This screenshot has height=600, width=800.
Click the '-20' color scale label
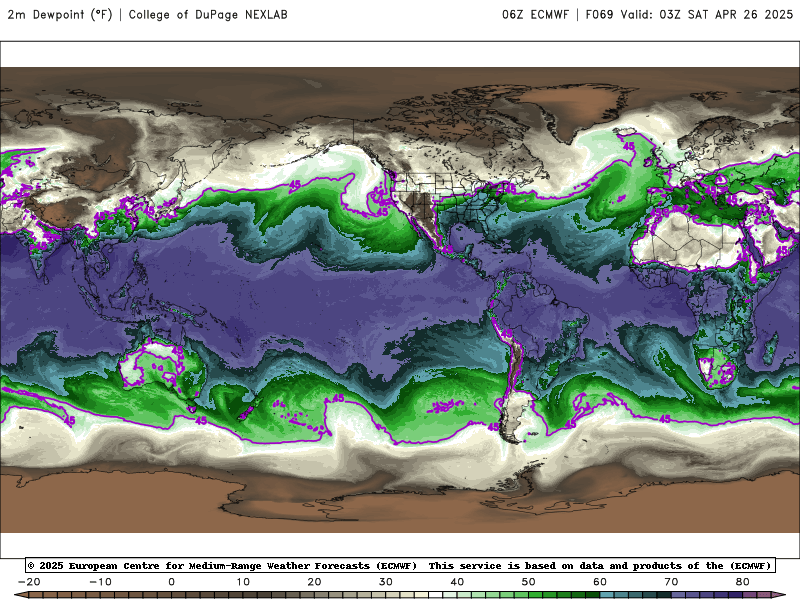pos(29,582)
